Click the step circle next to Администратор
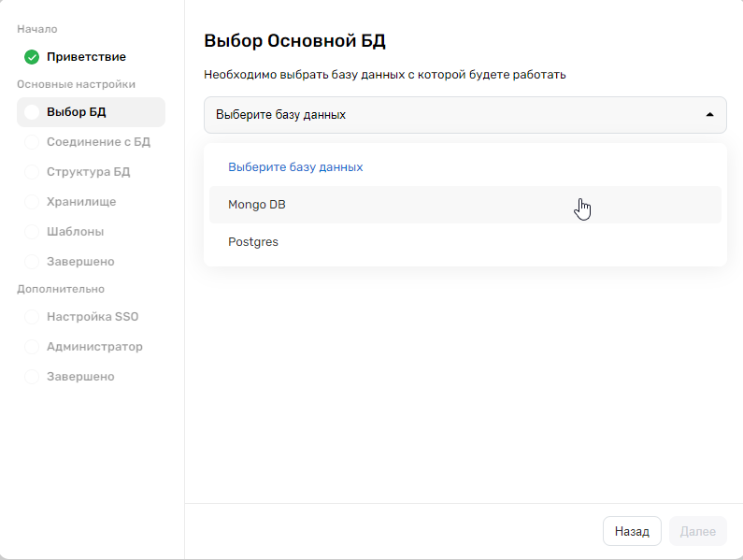This screenshot has height=560, width=743. pos(32,347)
